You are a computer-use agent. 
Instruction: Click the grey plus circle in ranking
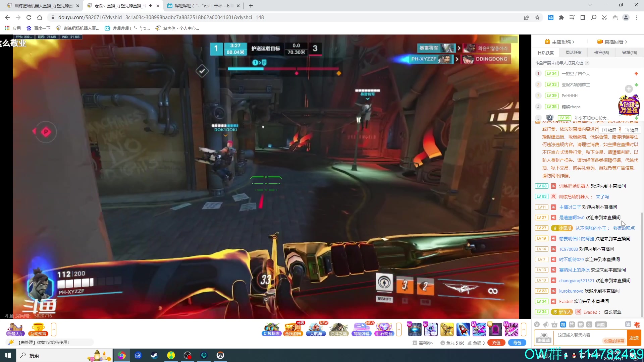[629, 89]
